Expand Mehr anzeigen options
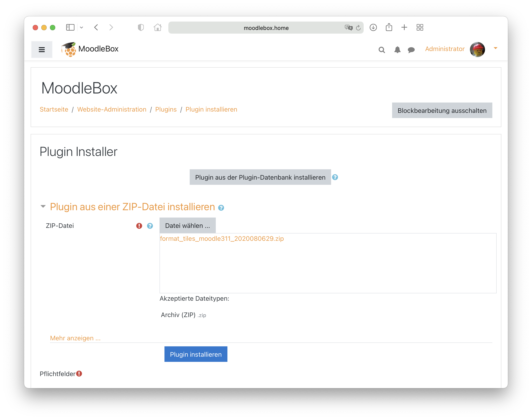The height and width of the screenshot is (420, 532). 75,338
